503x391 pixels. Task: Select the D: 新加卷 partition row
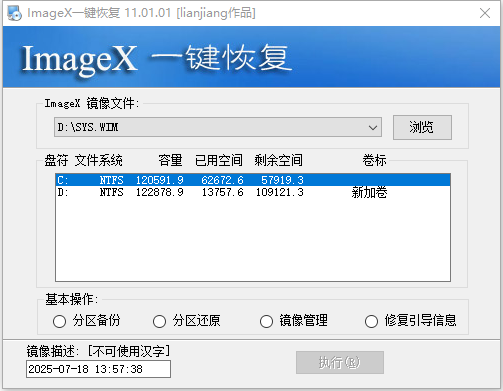coord(253,192)
